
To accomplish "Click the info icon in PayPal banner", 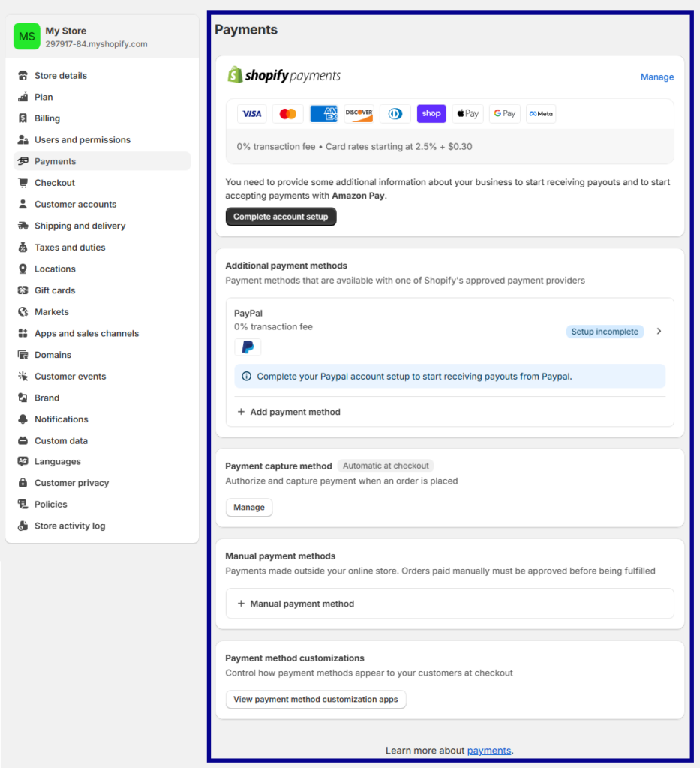I will pyautogui.click(x=246, y=376).
